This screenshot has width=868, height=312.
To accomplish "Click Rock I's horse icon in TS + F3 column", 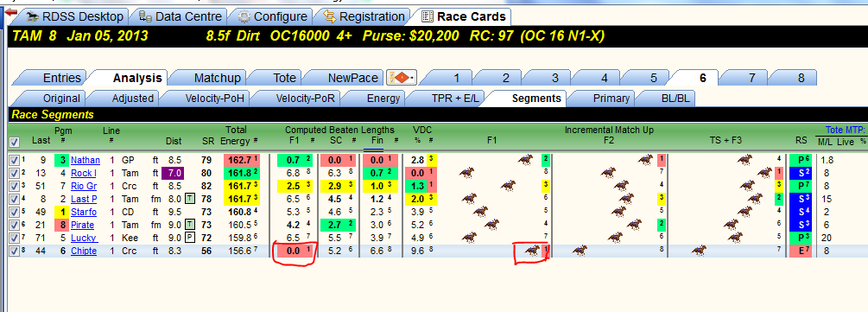I will pyautogui.click(x=764, y=173).
